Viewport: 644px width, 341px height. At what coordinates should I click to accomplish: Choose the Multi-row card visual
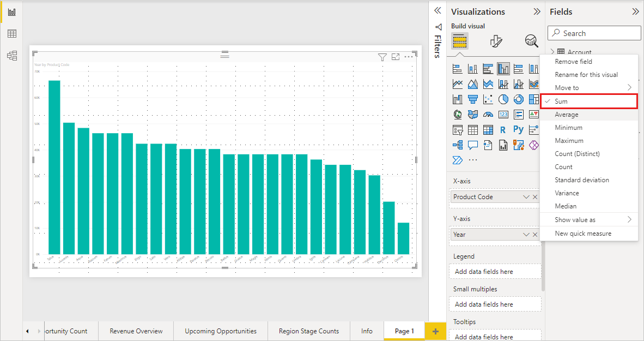point(518,115)
